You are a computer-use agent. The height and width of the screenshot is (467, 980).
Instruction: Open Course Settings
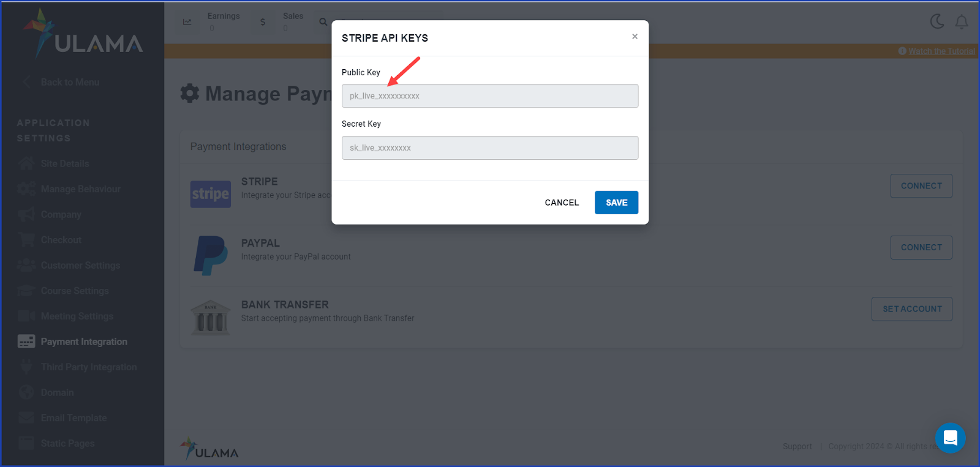(75, 291)
